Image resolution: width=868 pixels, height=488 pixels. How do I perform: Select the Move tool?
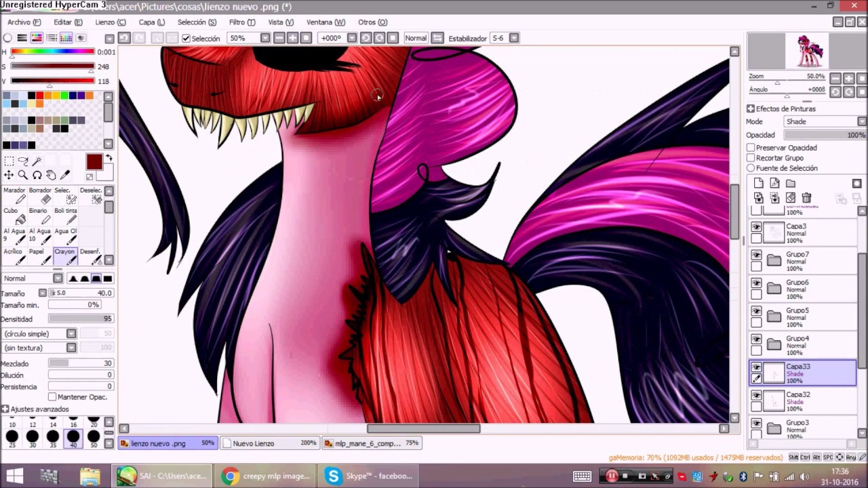coord(9,176)
